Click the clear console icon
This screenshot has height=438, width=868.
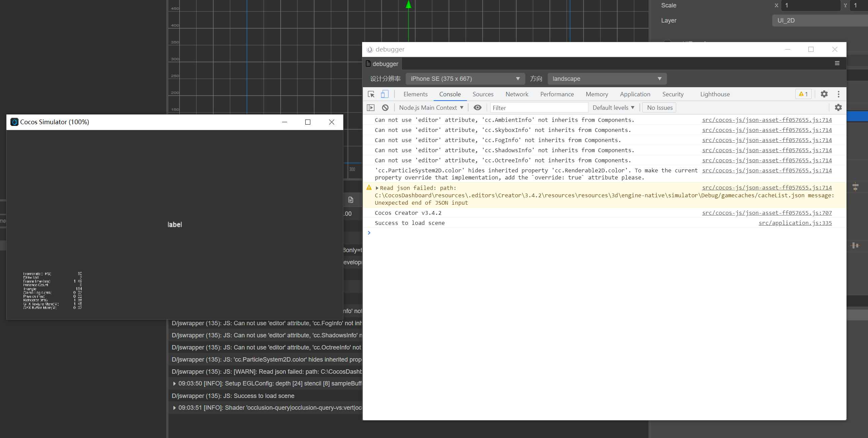pos(385,107)
